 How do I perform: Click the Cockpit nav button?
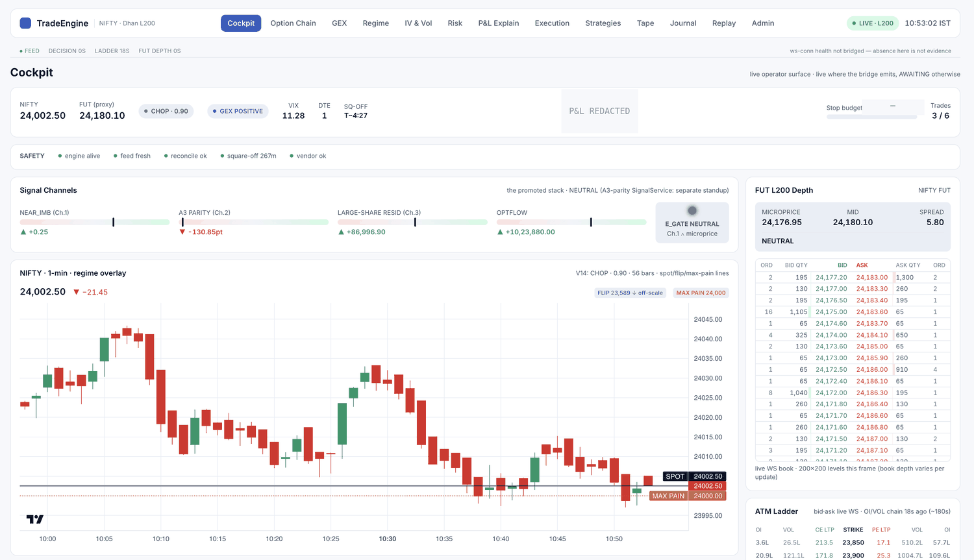click(241, 23)
